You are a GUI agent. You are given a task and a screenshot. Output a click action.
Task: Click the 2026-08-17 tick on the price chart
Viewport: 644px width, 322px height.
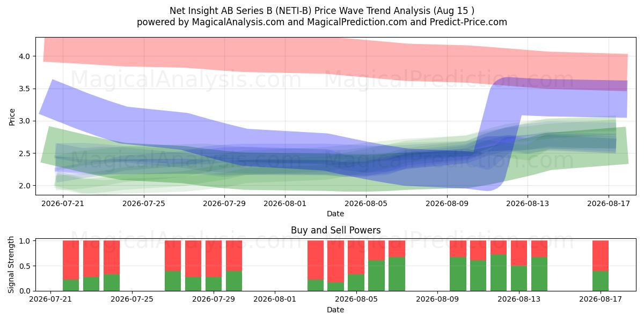pos(609,203)
